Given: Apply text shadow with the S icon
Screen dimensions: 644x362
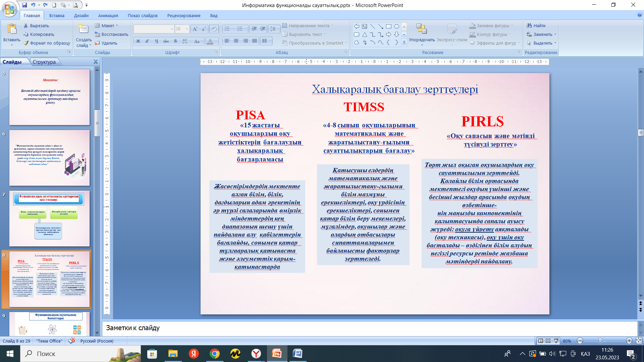Looking at the screenshot, I should point(175,41).
